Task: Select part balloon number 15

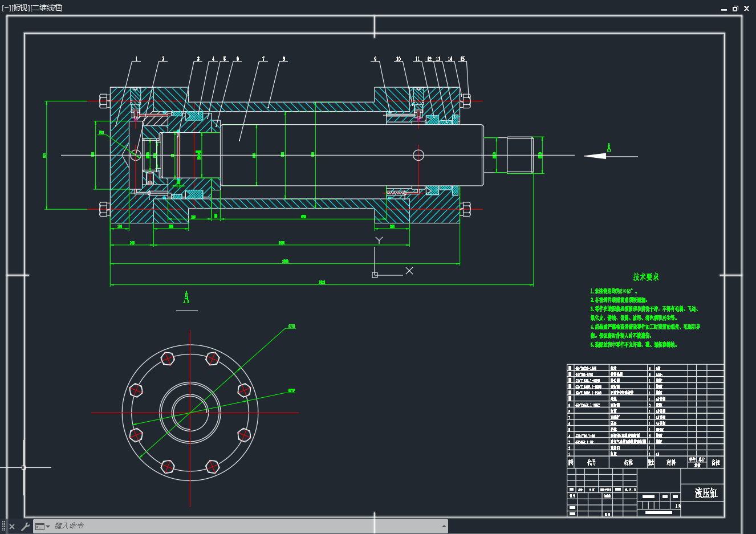Action: click(462, 59)
